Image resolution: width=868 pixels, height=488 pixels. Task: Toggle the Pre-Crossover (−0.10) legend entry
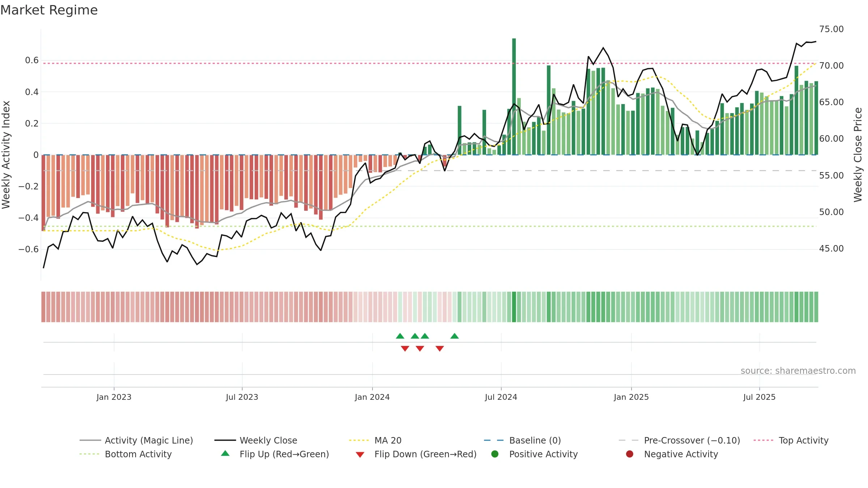(x=679, y=440)
